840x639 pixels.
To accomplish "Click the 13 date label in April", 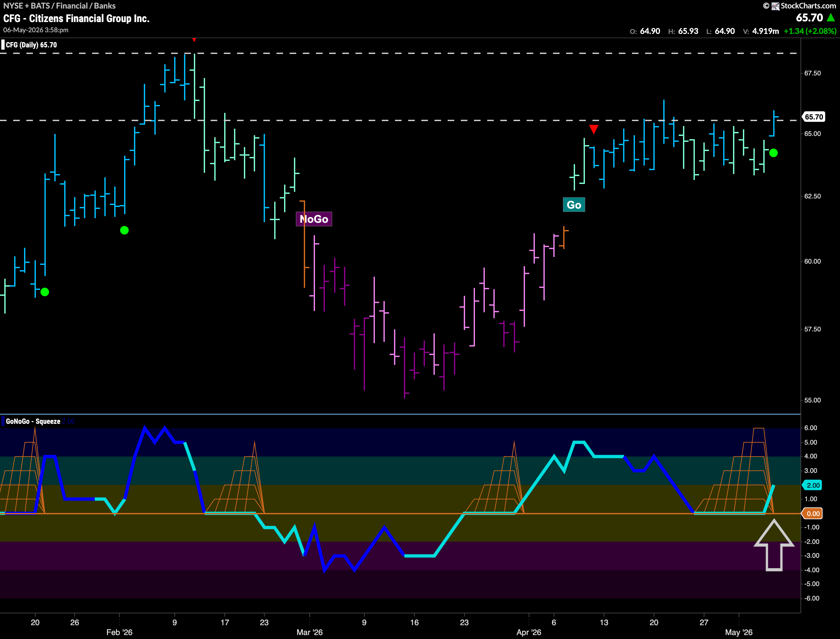I will point(604,622).
